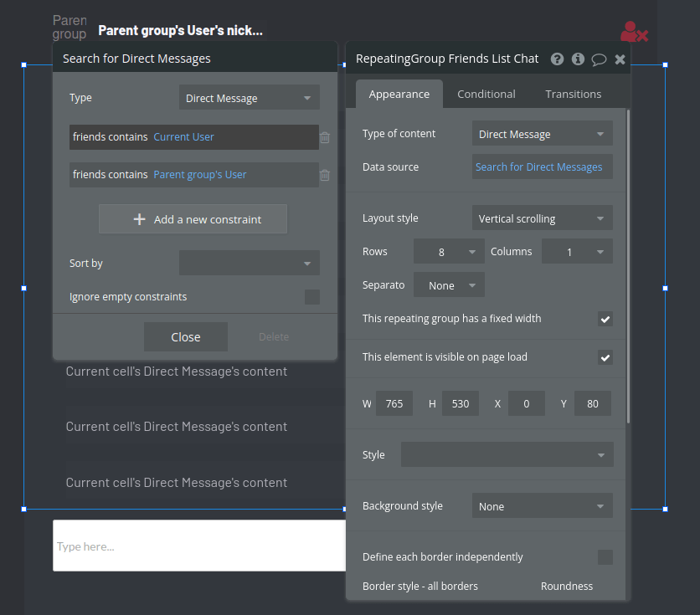Screen dimensions: 700x615
Task: Click the info icon in the property editor header
Action: [x=577, y=59]
